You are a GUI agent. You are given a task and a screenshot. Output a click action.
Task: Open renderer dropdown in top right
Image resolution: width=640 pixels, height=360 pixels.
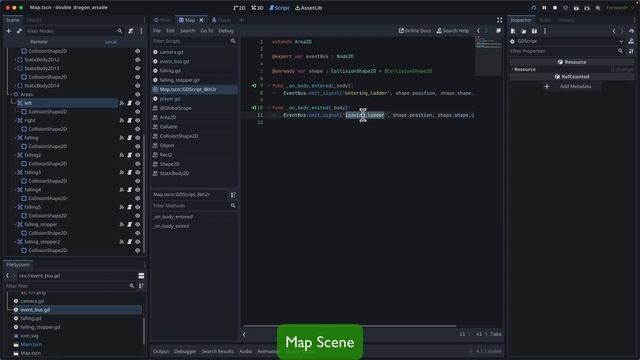[620, 8]
